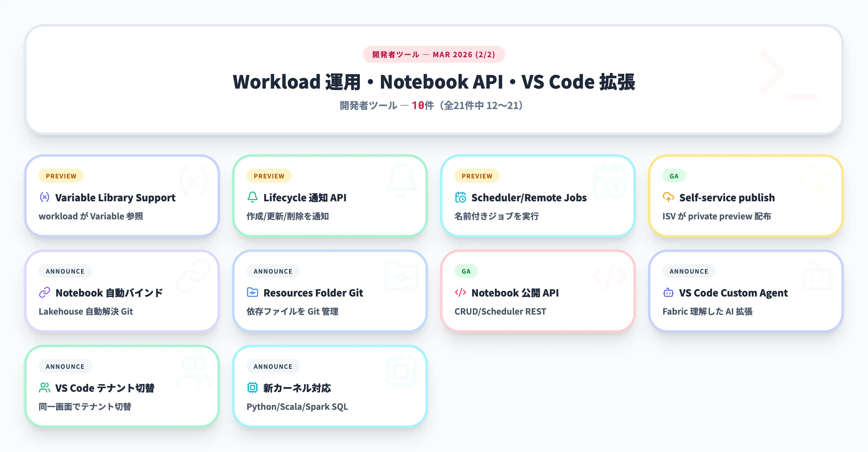Open the VS Code Custom Agent title
Viewport: 868px width, 452px height.
coord(733,293)
